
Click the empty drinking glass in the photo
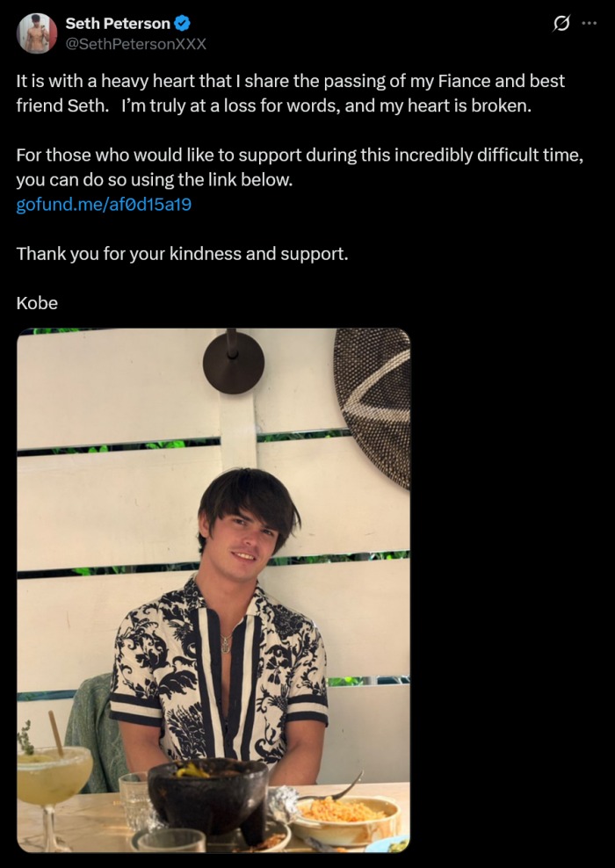pyautogui.click(x=134, y=798)
